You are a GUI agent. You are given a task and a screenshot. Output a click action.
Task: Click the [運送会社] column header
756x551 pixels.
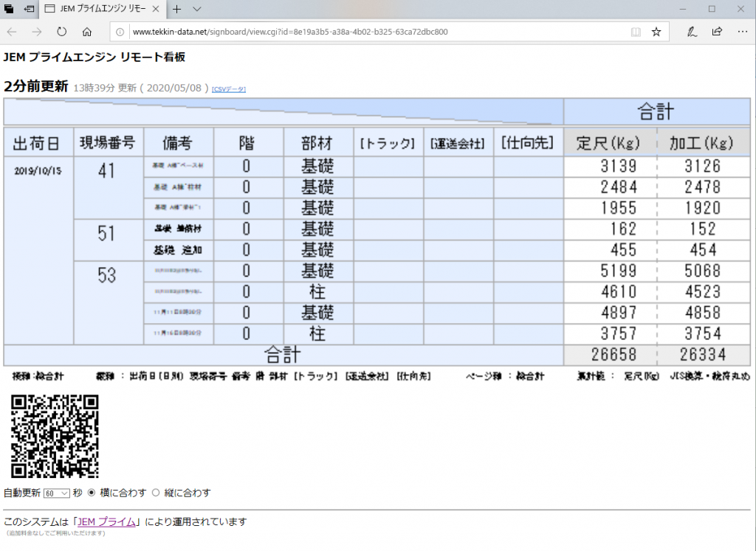coord(458,142)
